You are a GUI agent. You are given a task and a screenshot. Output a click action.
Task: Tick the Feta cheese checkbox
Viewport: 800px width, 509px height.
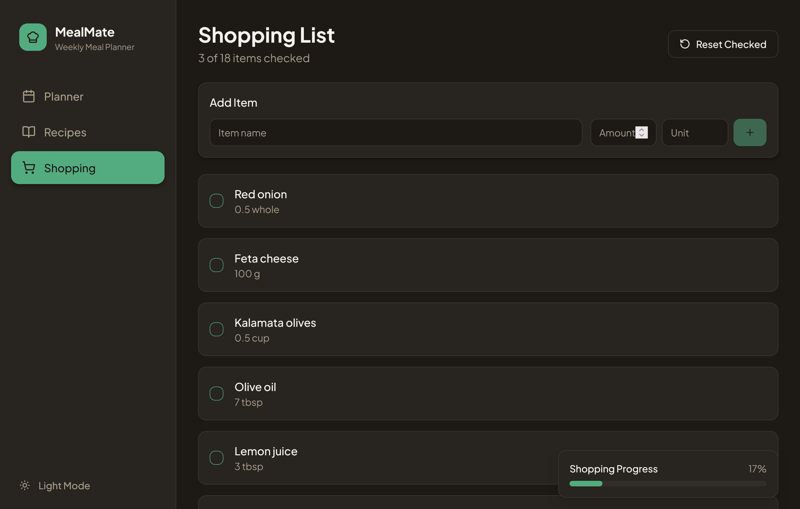[x=216, y=265]
